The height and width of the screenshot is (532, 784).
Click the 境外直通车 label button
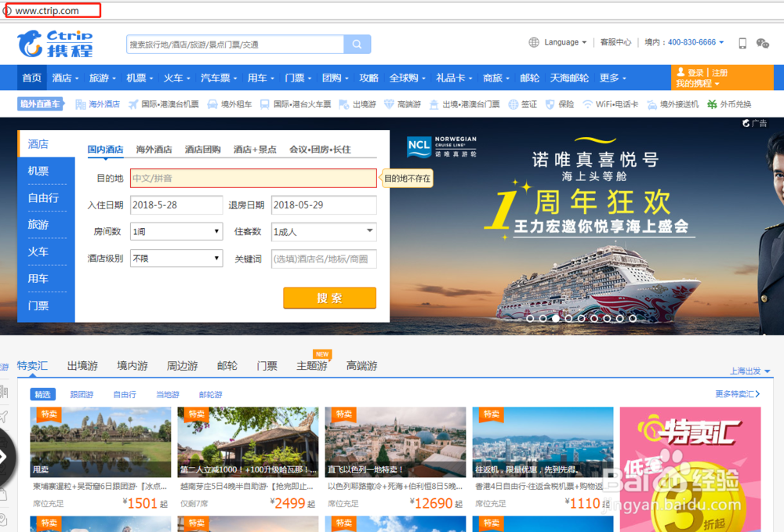(40, 104)
